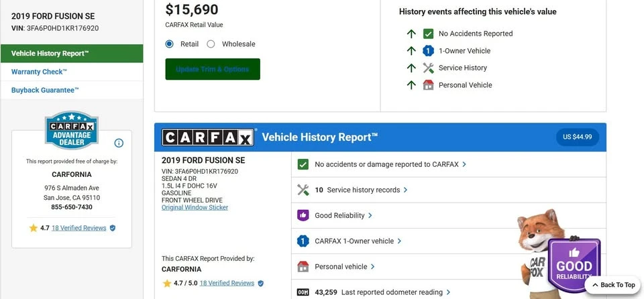Click the blue 1-Owner Vehicle badge in value events
644x299 pixels.
[x=429, y=51]
